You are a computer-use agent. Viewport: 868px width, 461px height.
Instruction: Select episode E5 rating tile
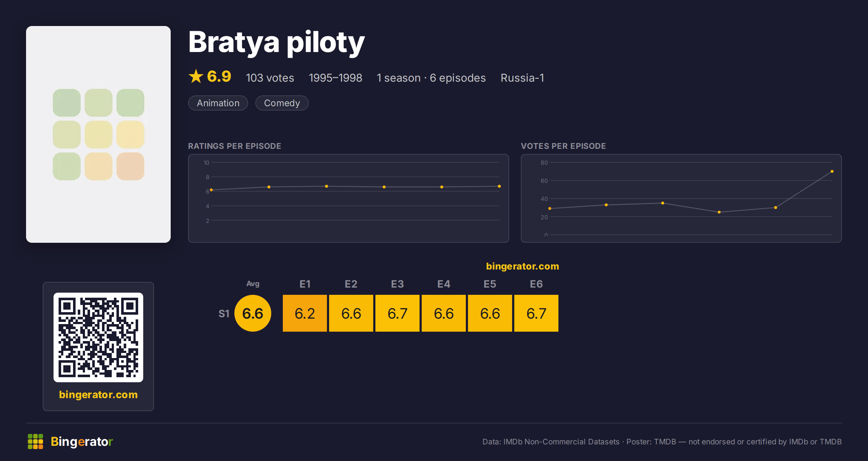(490, 313)
